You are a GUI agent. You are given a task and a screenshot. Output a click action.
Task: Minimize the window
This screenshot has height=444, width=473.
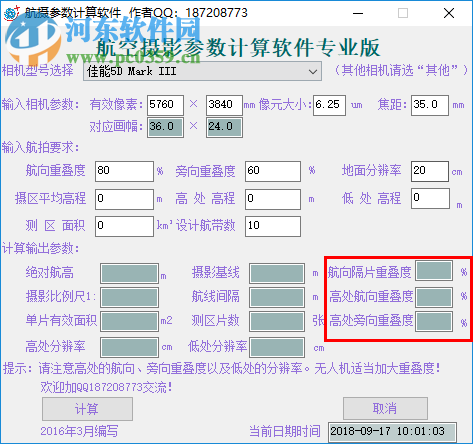click(x=358, y=13)
